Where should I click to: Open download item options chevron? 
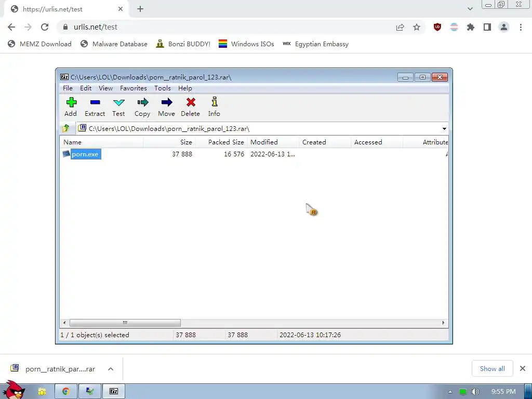pos(111,369)
